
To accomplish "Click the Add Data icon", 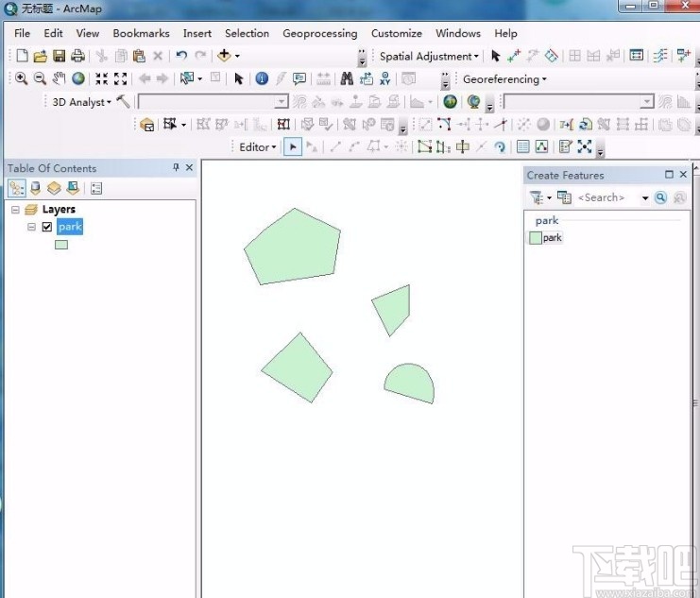I will tap(224, 56).
